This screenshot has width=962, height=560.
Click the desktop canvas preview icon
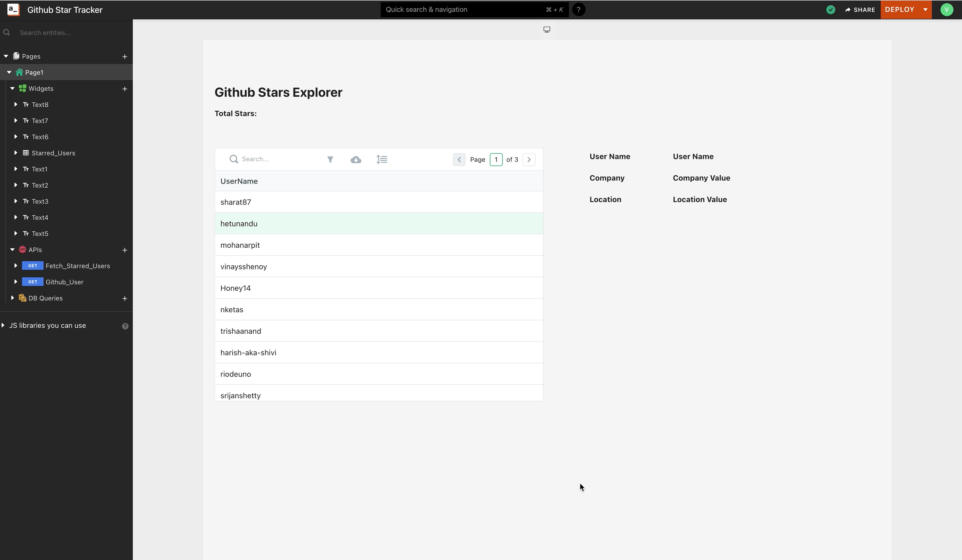pyautogui.click(x=546, y=29)
